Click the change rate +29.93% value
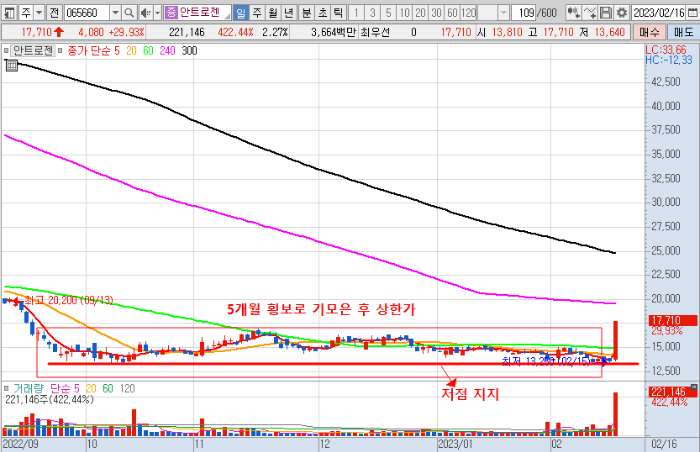The width and height of the screenshot is (700, 452). [x=127, y=32]
